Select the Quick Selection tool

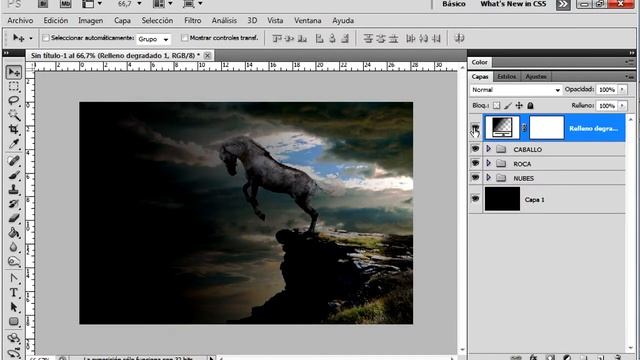coord(14,115)
